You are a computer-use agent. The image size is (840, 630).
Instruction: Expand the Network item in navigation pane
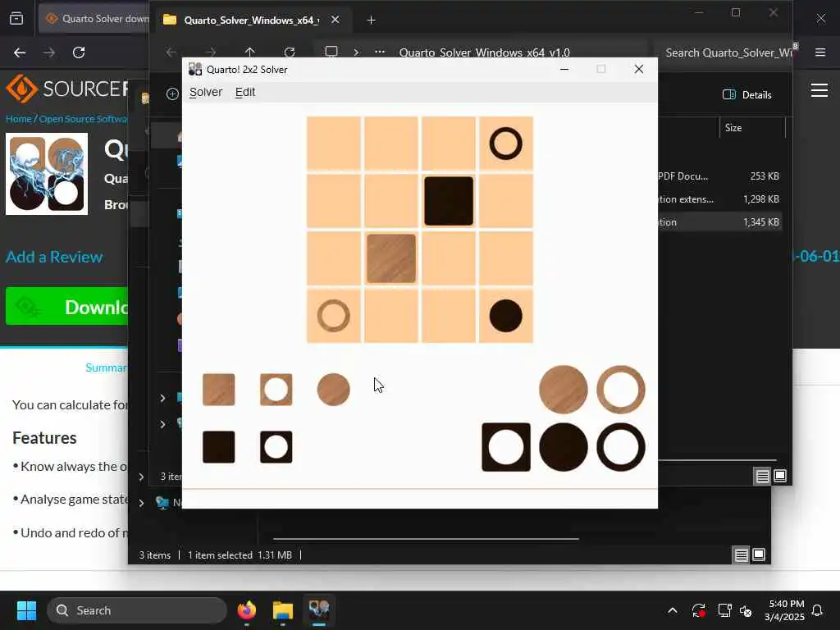[141, 503]
